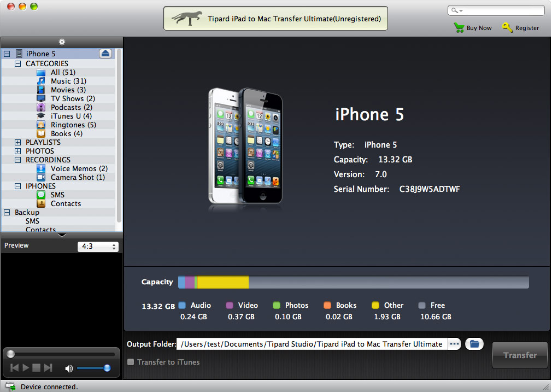Click the Voice Memos microphone icon

point(41,168)
